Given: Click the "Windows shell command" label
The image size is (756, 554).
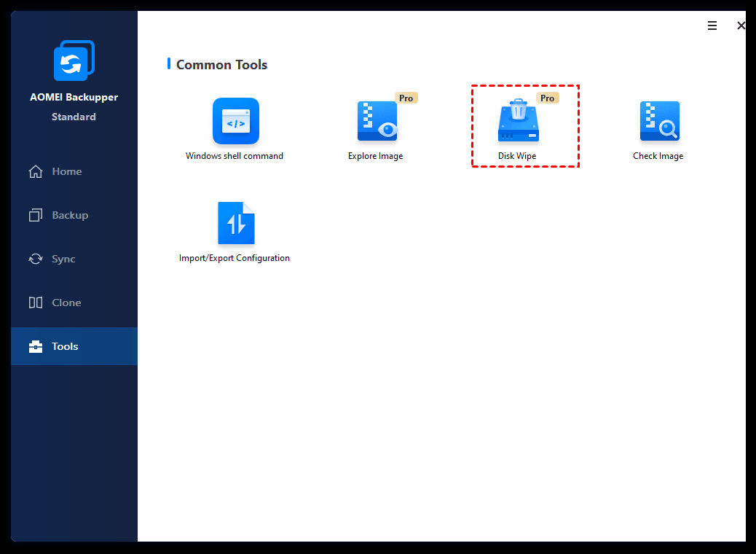Looking at the screenshot, I should [x=235, y=156].
